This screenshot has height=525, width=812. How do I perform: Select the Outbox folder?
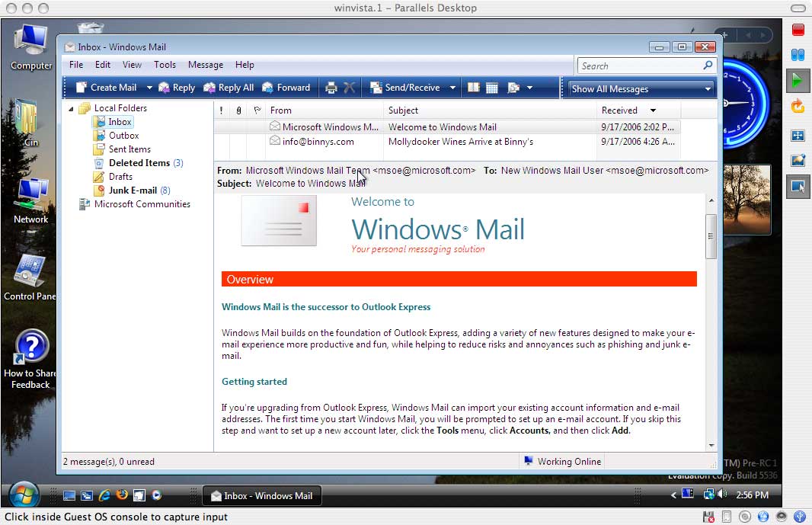123,136
